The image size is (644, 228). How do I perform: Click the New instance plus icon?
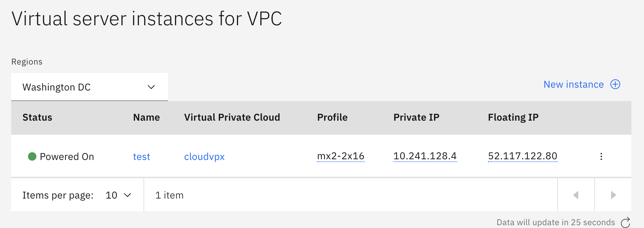pos(615,84)
